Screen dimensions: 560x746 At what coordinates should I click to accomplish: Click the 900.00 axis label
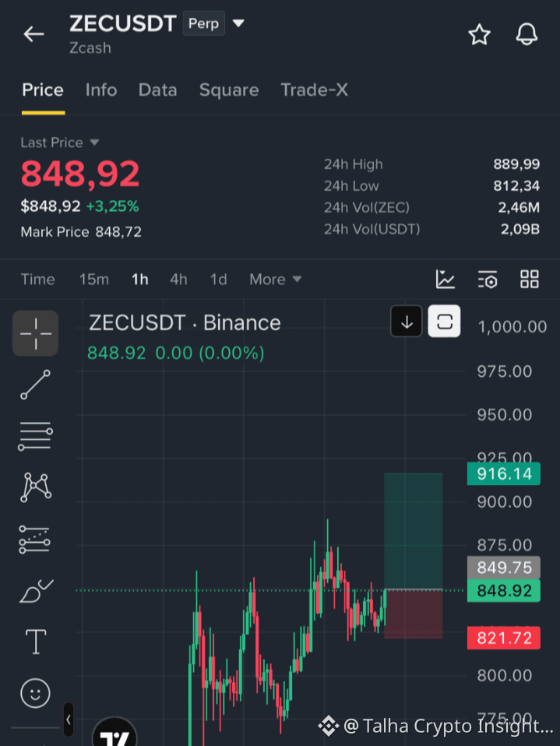[x=505, y=501]
